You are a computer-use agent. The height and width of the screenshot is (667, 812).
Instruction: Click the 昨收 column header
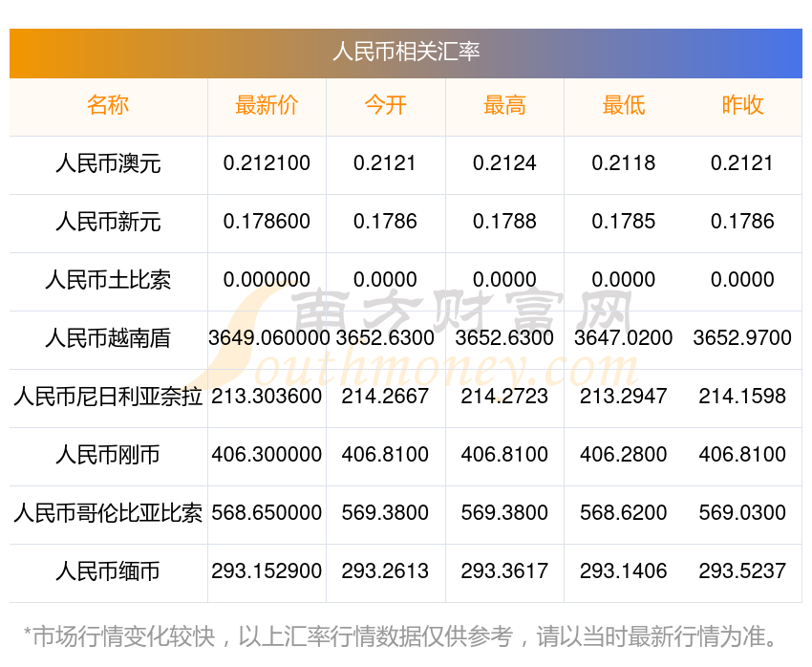(x=742, y=105)
